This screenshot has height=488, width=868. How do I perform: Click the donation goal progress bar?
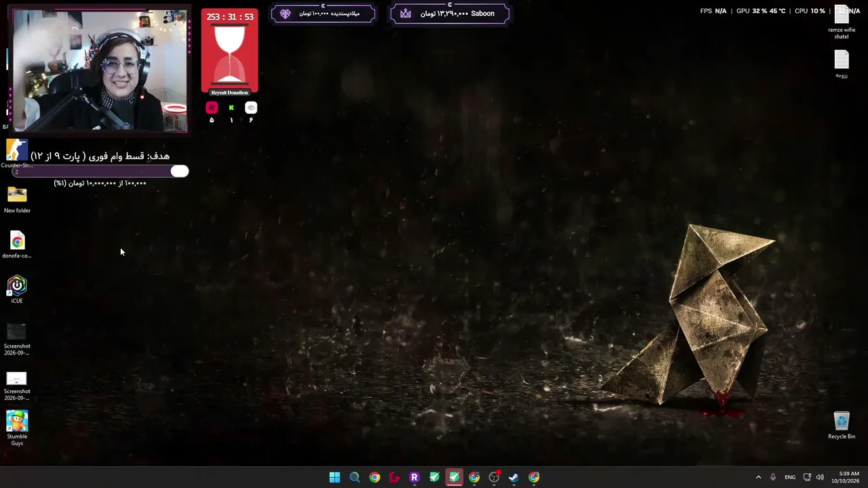coord(102,171)
